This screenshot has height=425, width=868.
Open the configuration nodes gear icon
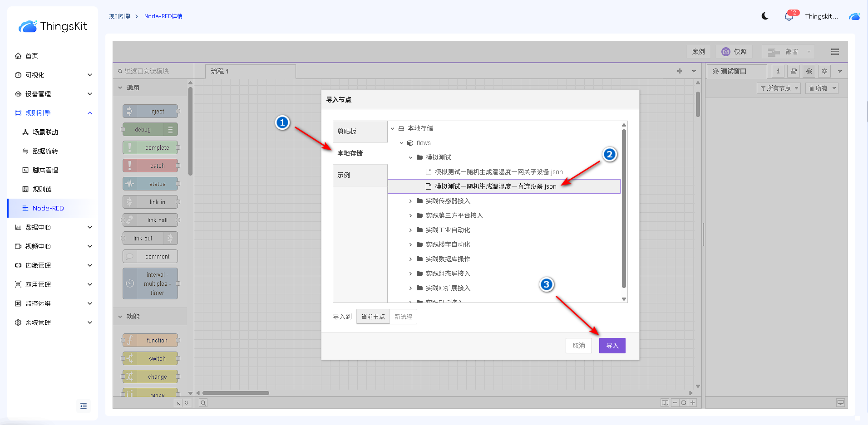click(x=824, y=71)
